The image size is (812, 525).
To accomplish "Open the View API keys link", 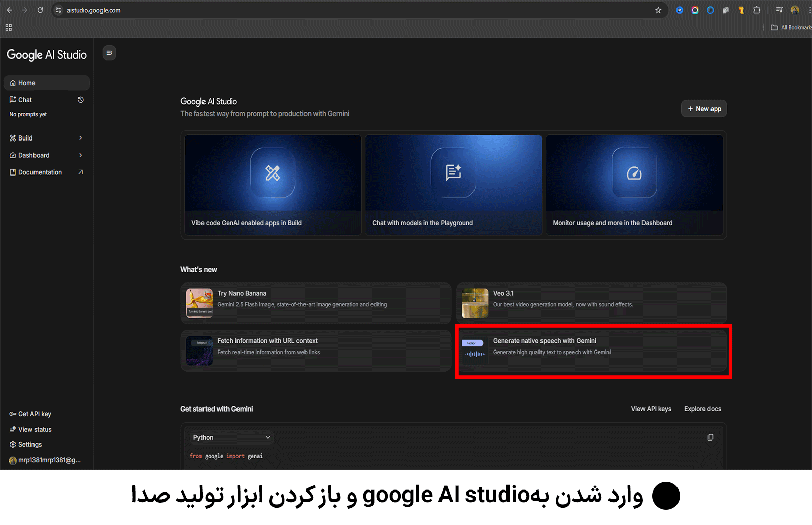I will (x=651, y=409).
